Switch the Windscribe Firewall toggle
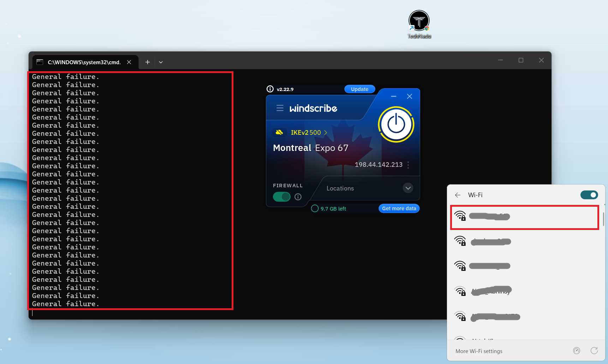Viewport: 608px width, 364px height. (x=282, y=197)
